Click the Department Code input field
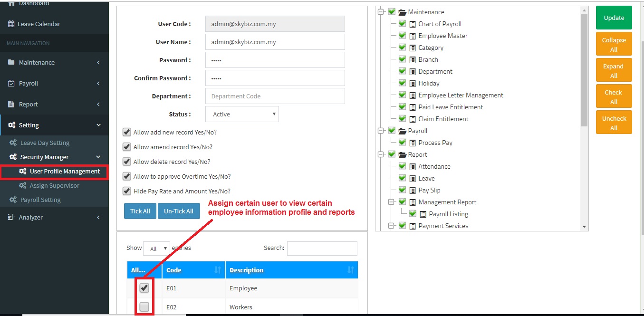 pos(275,96)
